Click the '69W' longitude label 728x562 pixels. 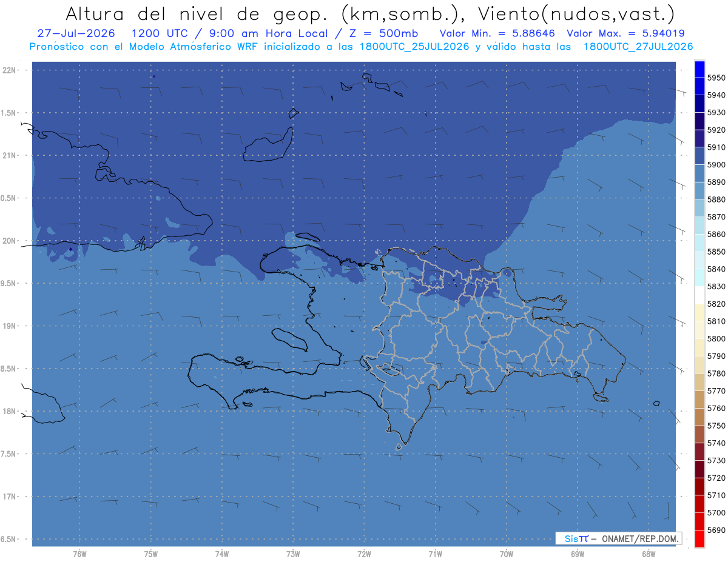[x=578, y=554]
